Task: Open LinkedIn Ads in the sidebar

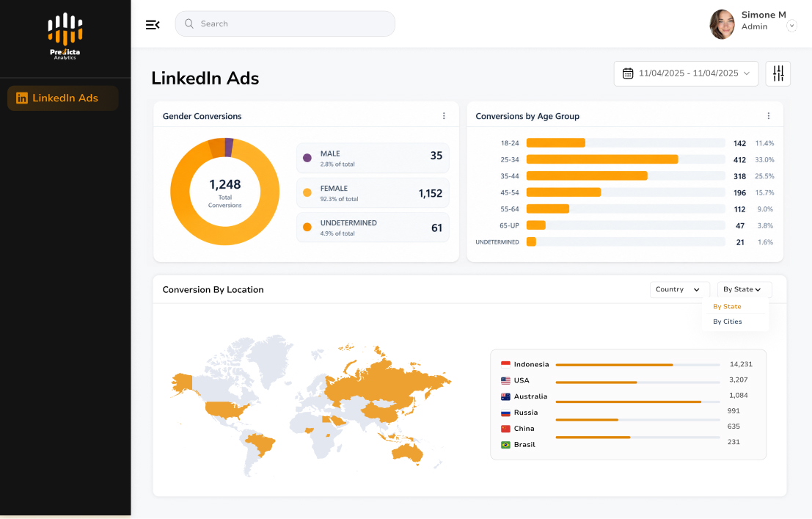Action: click(62, 98)
